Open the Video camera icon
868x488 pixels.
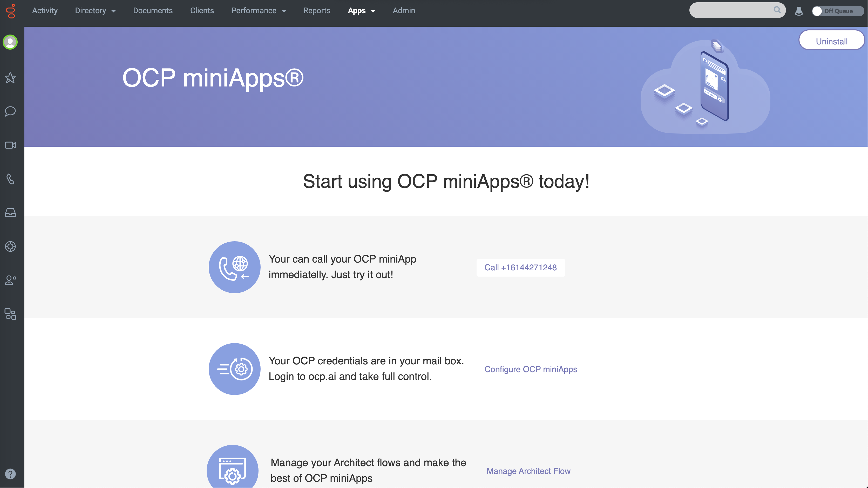point(10,145)
